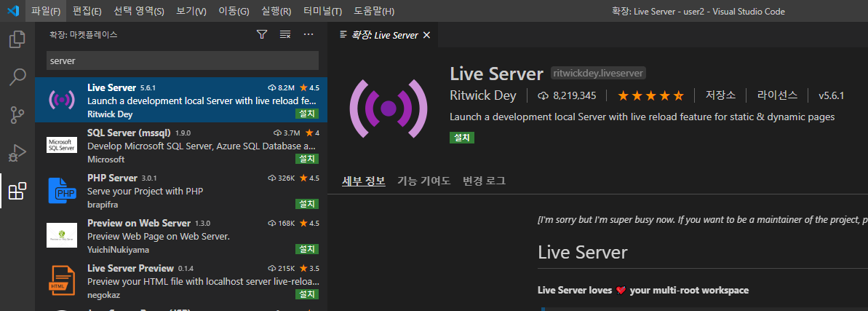The image size is (868, 311).
Task: Click the Ritwick Dey publisher link
Action: (483, 95)
